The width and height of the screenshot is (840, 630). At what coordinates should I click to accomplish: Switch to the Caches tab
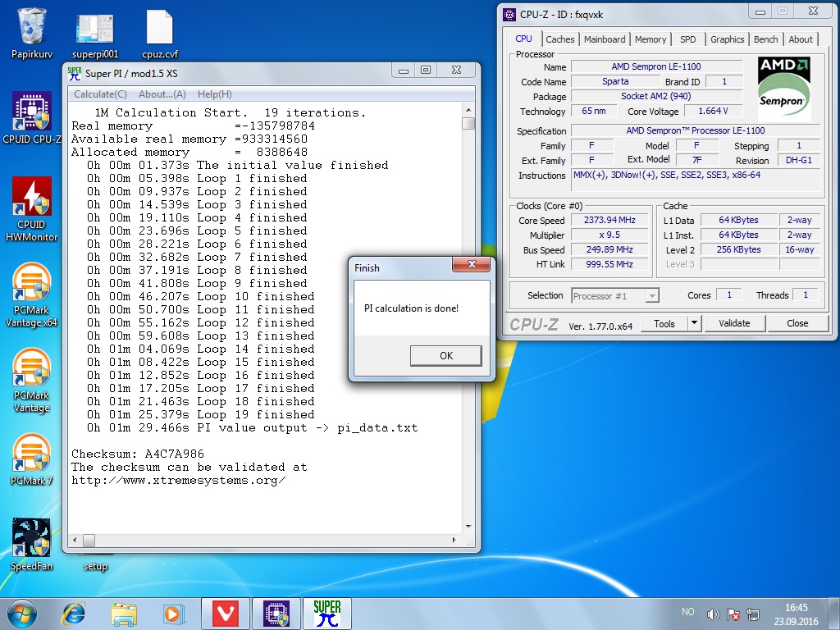559,39
